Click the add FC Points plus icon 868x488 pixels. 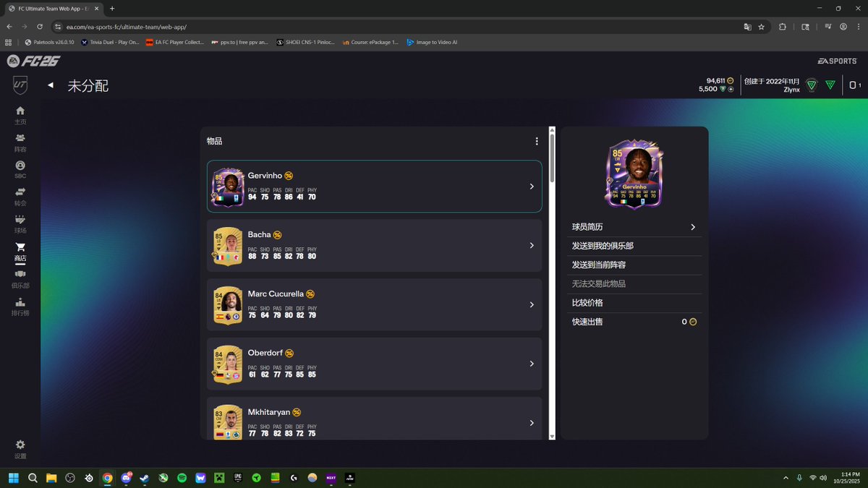point(731,89)
